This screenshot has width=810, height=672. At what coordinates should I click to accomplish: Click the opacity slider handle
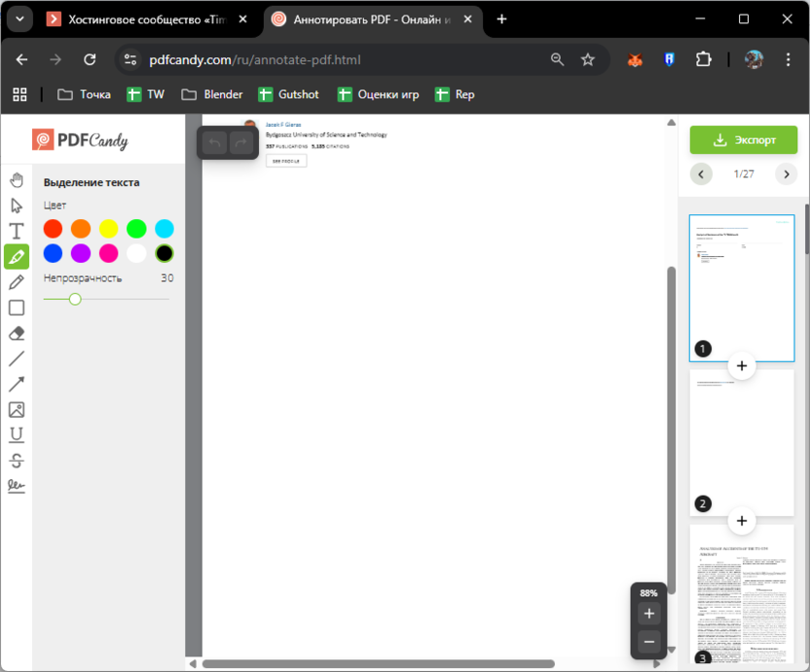[x=75, y=299]
